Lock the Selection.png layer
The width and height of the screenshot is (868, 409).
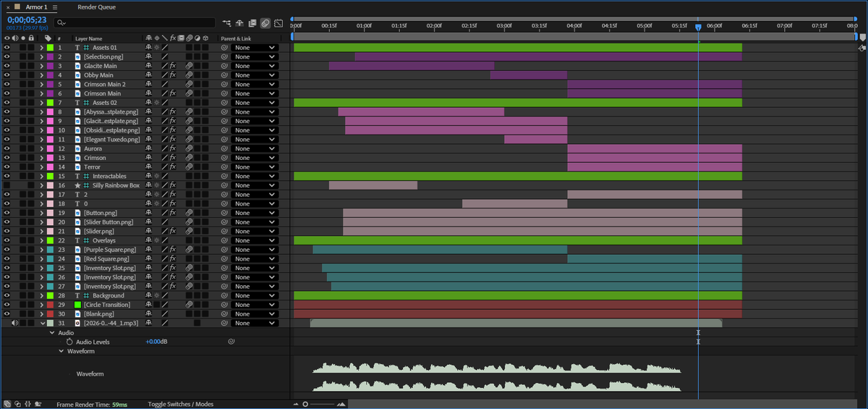[32, 56]
